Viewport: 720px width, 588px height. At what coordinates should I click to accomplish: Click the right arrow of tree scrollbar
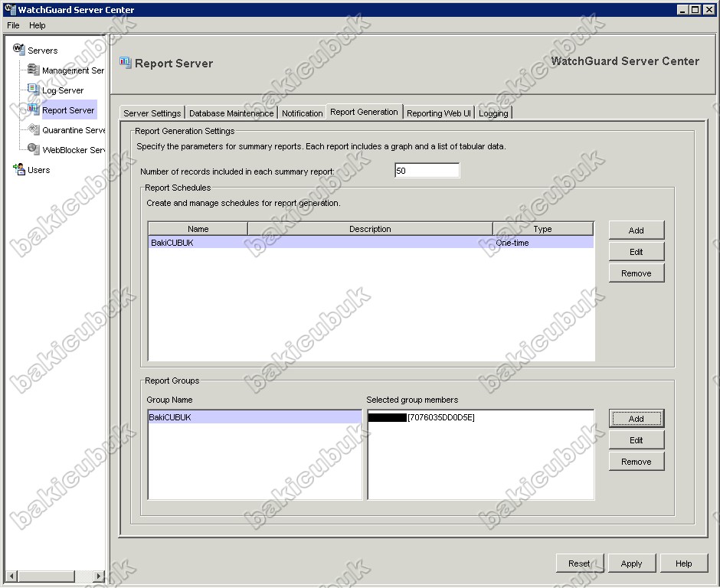(98, 576)
